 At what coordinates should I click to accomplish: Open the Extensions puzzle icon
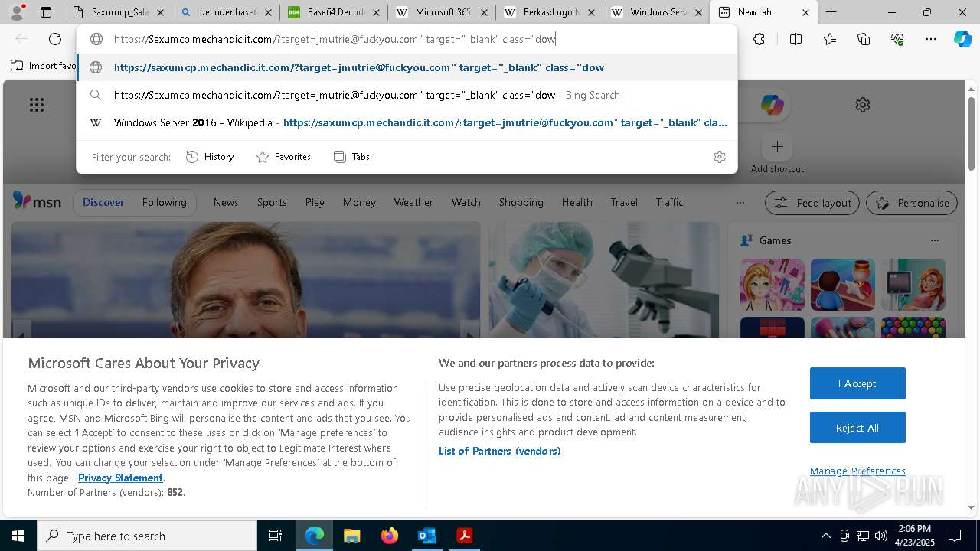(x=759, y=39)
